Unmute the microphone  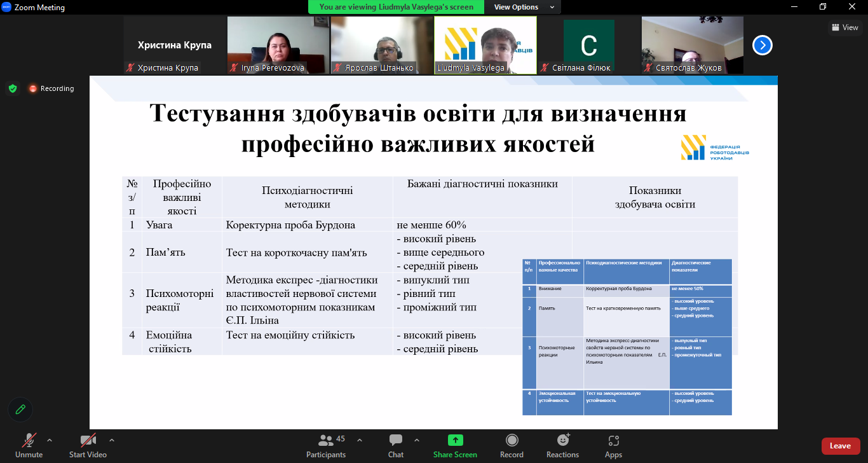coord(29,441)
